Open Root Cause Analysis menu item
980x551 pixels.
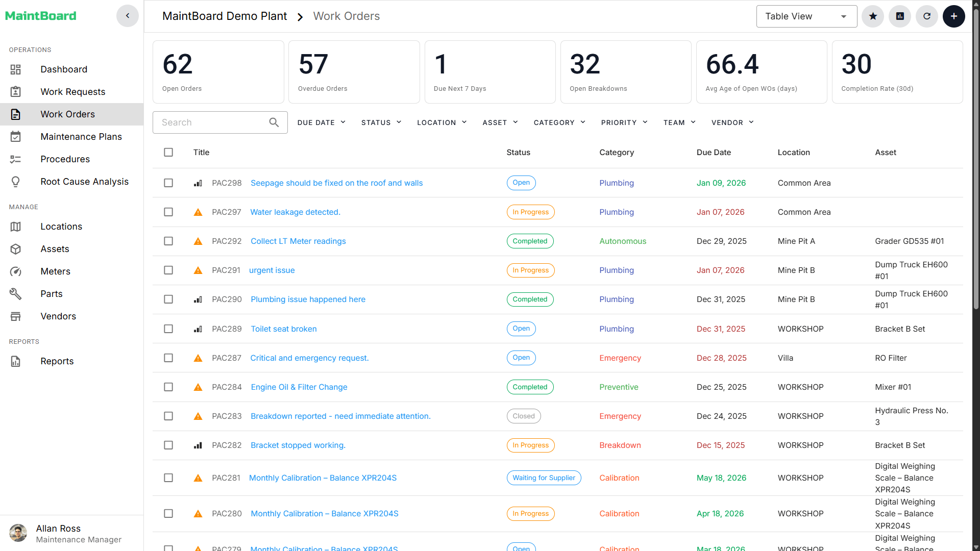(x=84, y=182)
